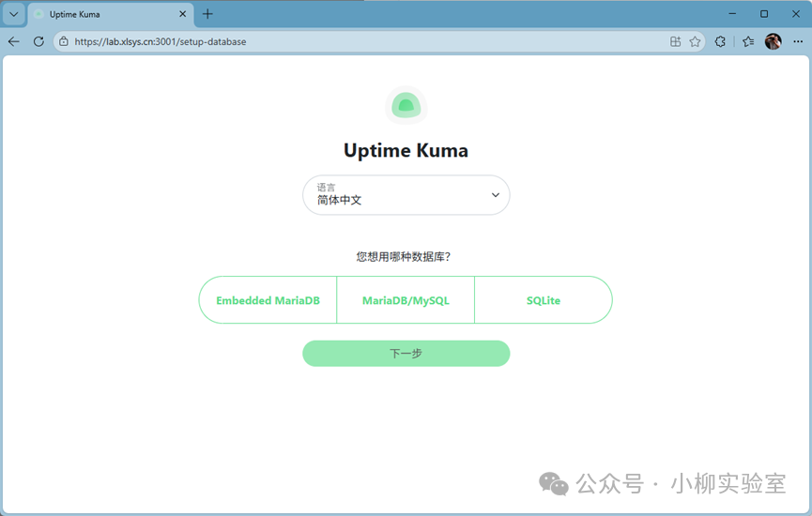View site security lock info
812x516 pixels.
(63, 41)
